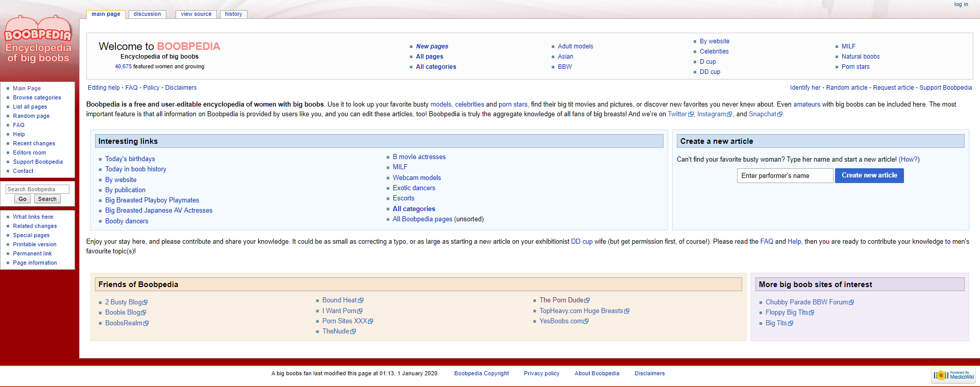The width and height of the screenshot is (980, 387).
Task: Click the Boobpedia logo in the sidebar
Action: pyautogui.click(x=38, y=41)
